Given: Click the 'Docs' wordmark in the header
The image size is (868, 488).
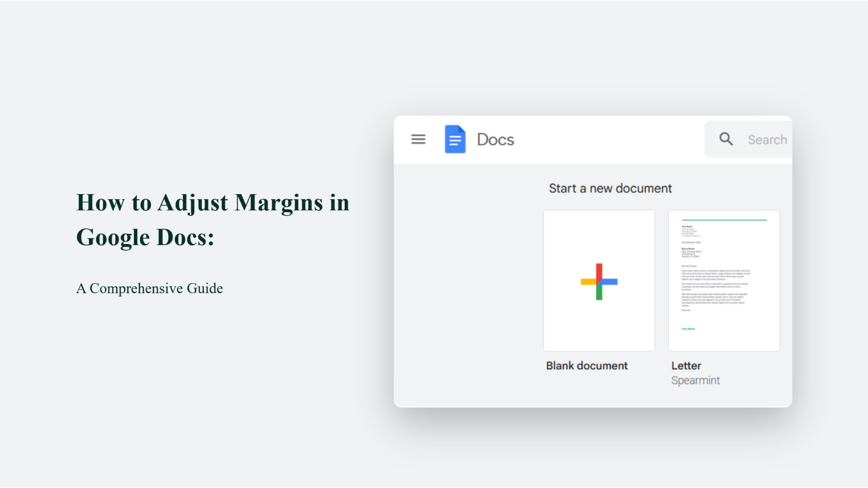Looking at the screenshot, I should point(495,139).
